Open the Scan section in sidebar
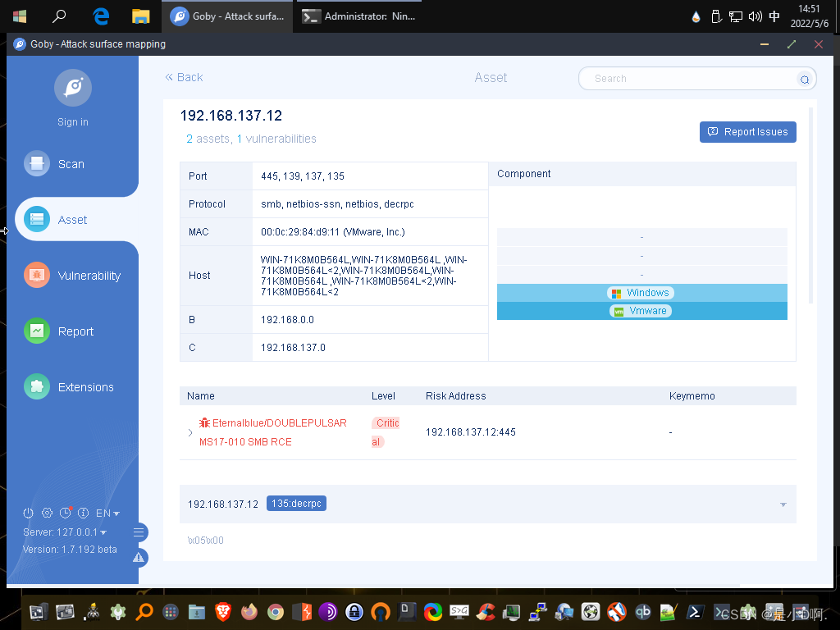Screen dimensions: 840x630 click(55, 164)
